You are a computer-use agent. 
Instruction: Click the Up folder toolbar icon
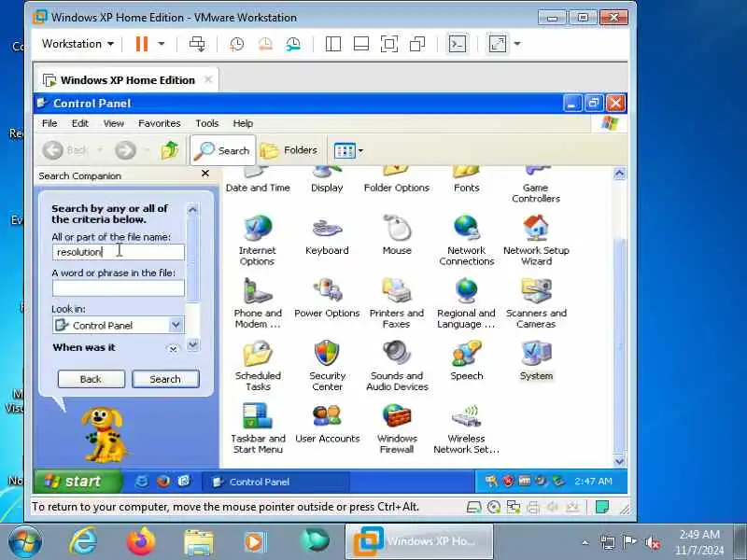coord(170,150)
